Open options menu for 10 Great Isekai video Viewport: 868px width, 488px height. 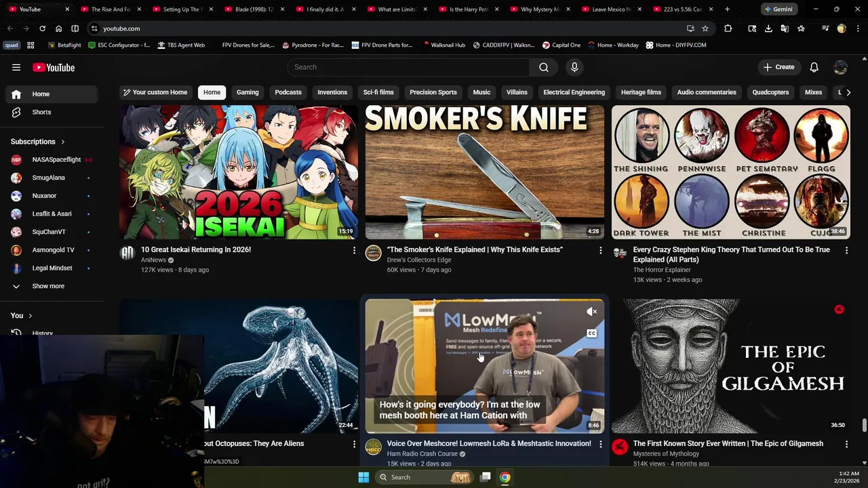tap(354, 250)
